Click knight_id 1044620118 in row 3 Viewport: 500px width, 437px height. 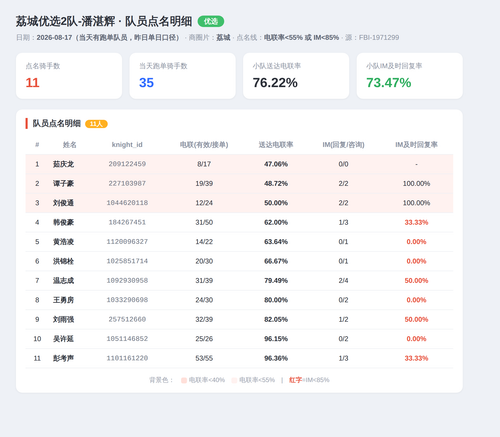127,203
